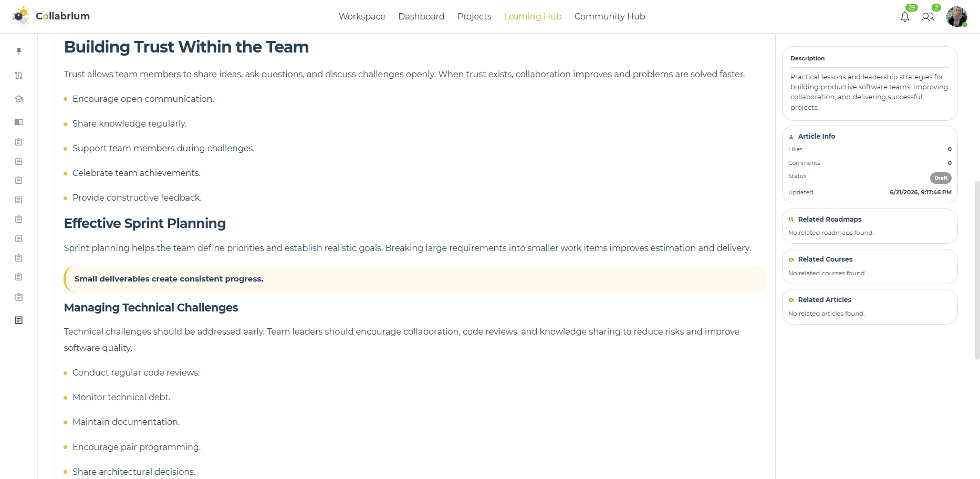
Task: Click the Draft status badge
Action: pyautogui.click(x=941, y=178)
